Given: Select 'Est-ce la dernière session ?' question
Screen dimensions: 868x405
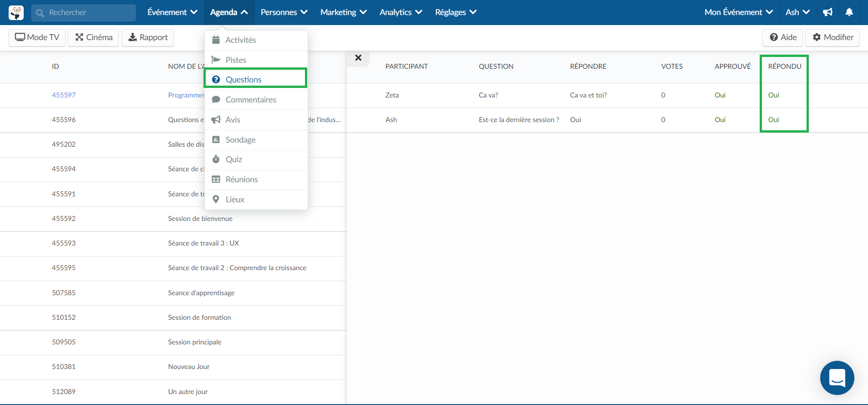Looking at the screenshot, I should (x=519, y=120).
